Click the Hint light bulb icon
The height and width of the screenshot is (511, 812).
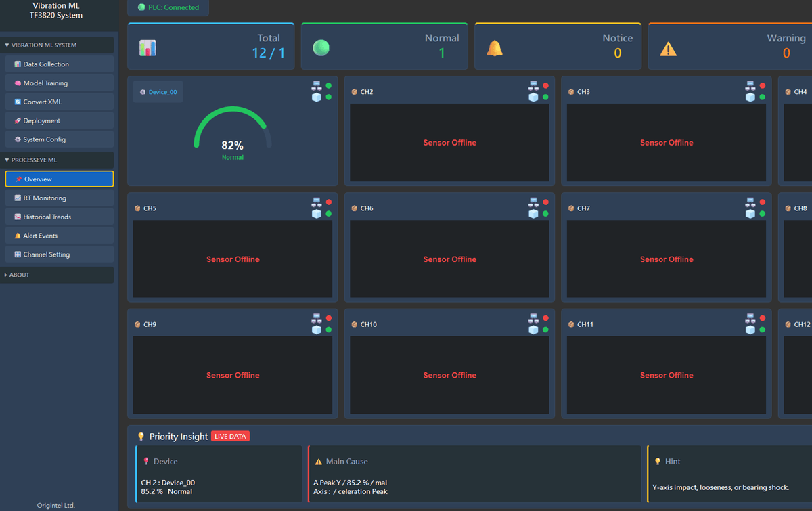point(658,462)
